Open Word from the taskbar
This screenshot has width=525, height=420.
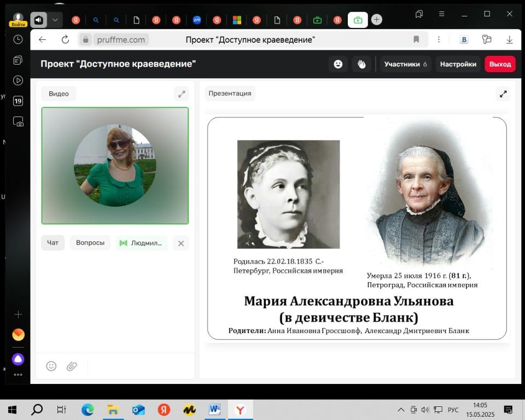tap(214, 410)
